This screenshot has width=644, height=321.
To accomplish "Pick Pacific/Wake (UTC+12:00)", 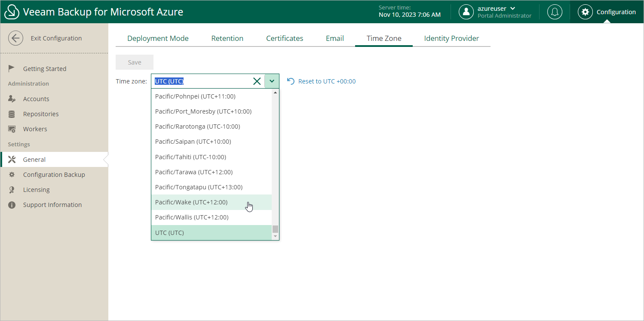I will coord(212,202).
